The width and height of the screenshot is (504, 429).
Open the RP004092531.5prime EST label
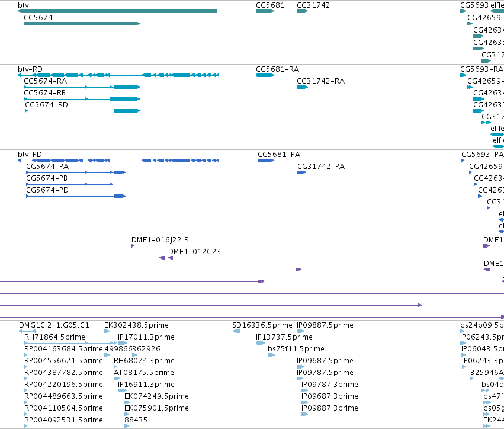point(63,420)
